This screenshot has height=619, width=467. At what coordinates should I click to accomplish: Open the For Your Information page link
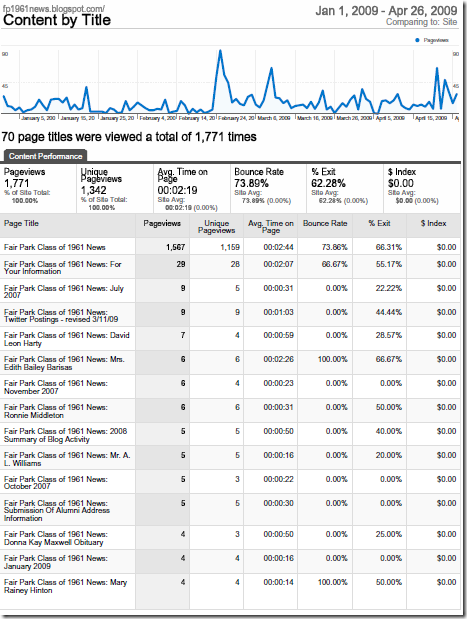tap(63, 267)
